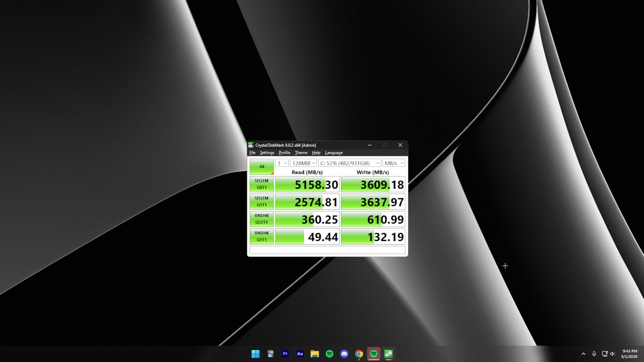Start the RND4K Q32T1 test
Image resolution: width=644 pixels, height=362 pixels.
pos(262,219)
